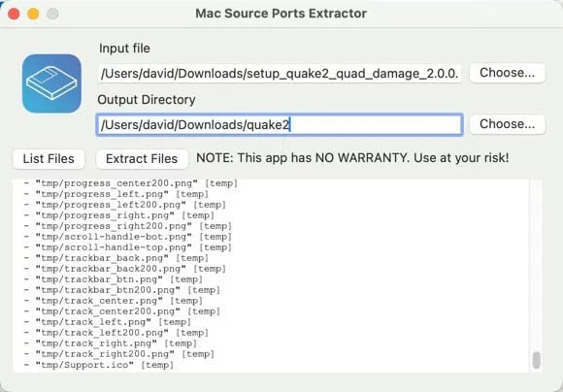
Task: Minimize window with the yellow button
Action: pos(33,14)
